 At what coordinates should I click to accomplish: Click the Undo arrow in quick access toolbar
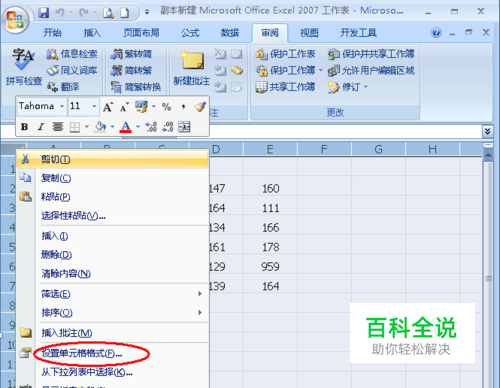coord(60,13)
